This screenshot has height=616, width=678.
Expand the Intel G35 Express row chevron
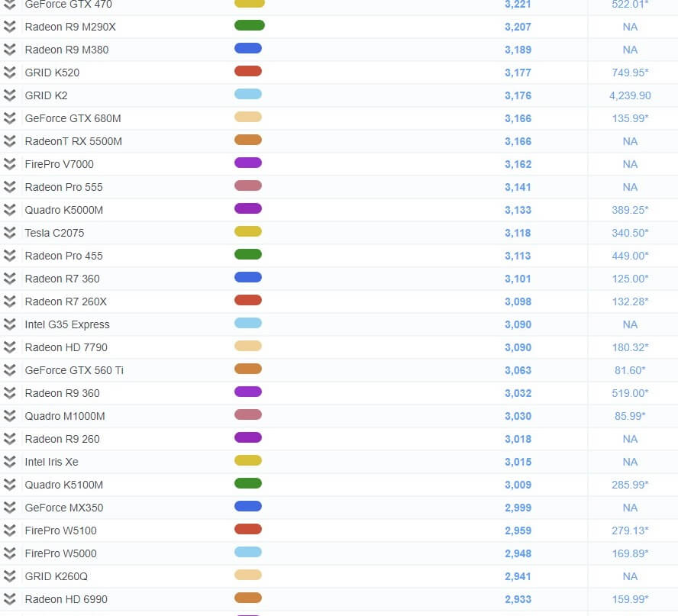coord(9,324)
